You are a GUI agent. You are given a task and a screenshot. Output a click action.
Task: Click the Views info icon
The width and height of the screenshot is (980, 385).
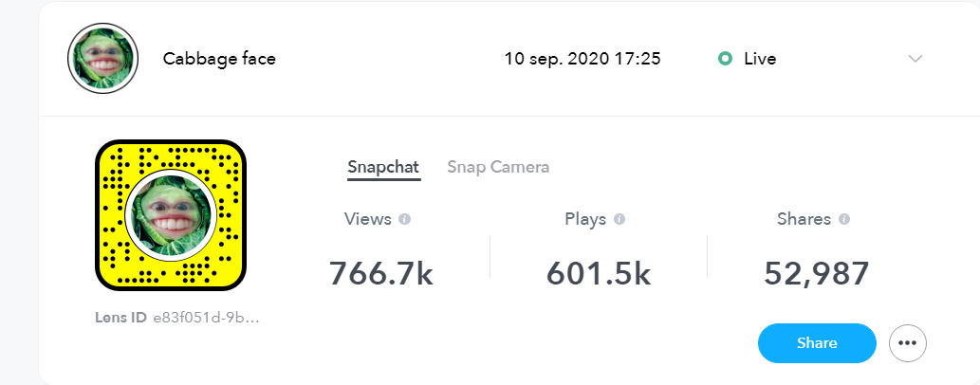pyautogui.click(x=405, y=219)
